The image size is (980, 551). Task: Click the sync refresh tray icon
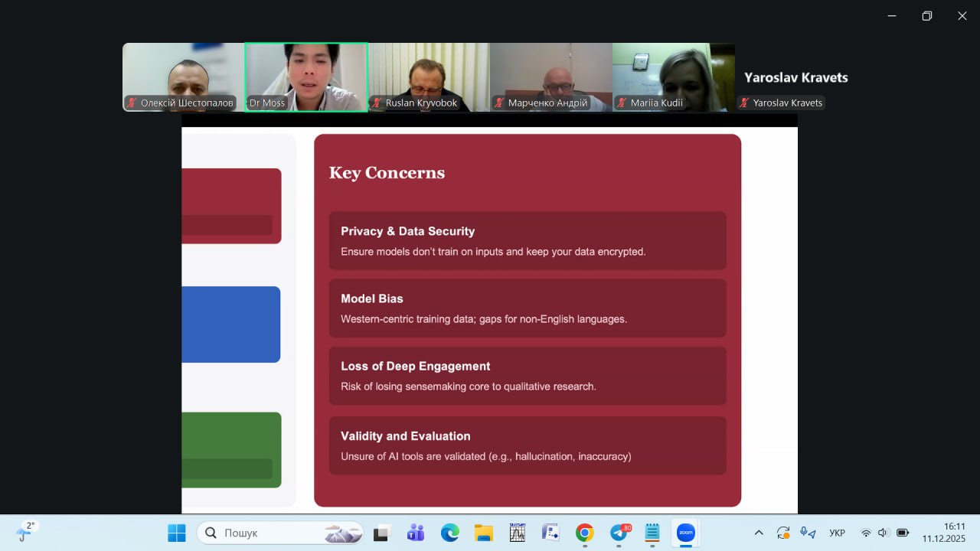point(783,533)
